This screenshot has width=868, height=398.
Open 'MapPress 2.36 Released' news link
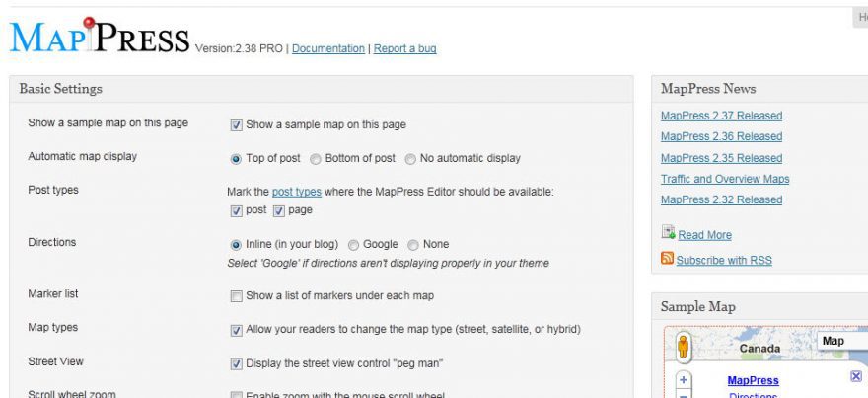[x=721, y=136]
